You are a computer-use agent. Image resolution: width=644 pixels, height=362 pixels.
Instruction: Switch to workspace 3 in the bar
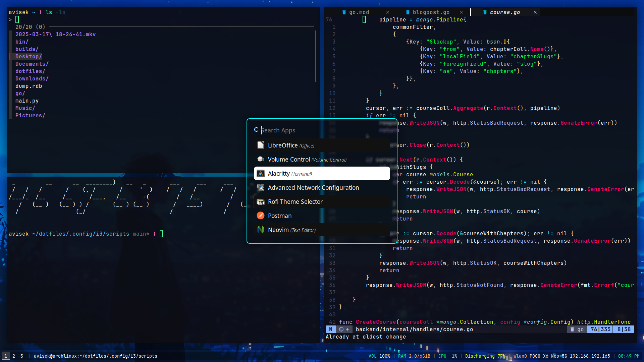22,356
